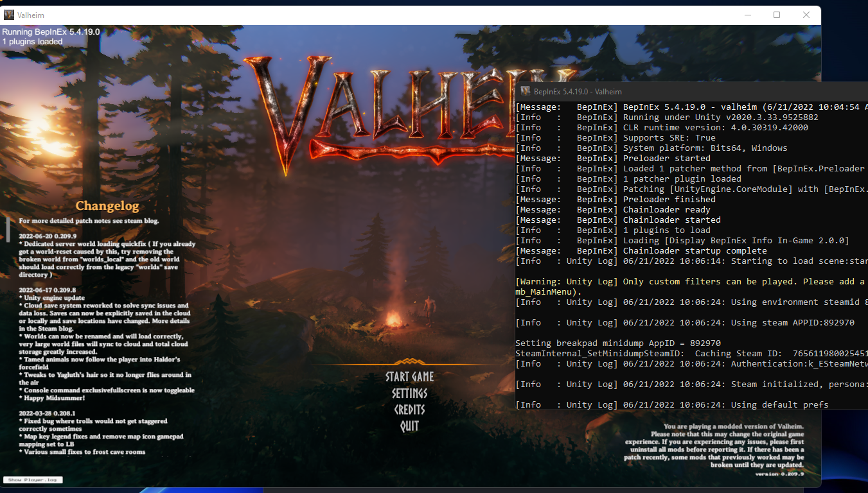Open Settings from the main menu

pos(409,394)
